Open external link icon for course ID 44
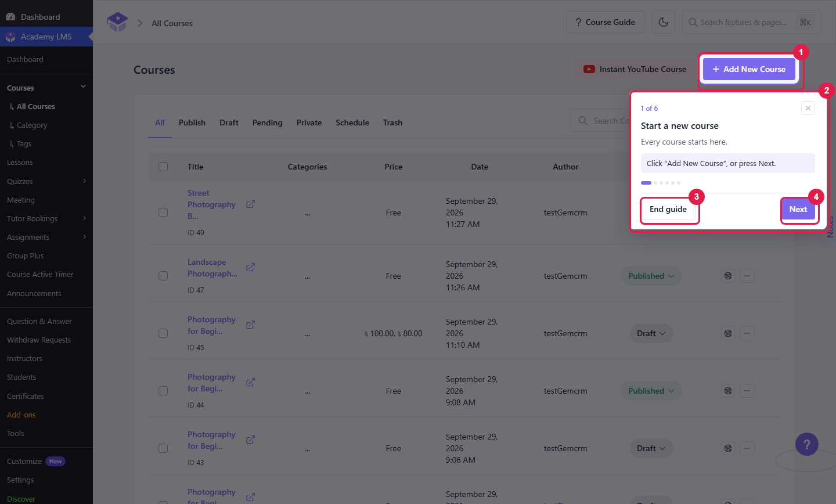Image resolution: width=836 pixels, height=504 pixels. [250, 383]
